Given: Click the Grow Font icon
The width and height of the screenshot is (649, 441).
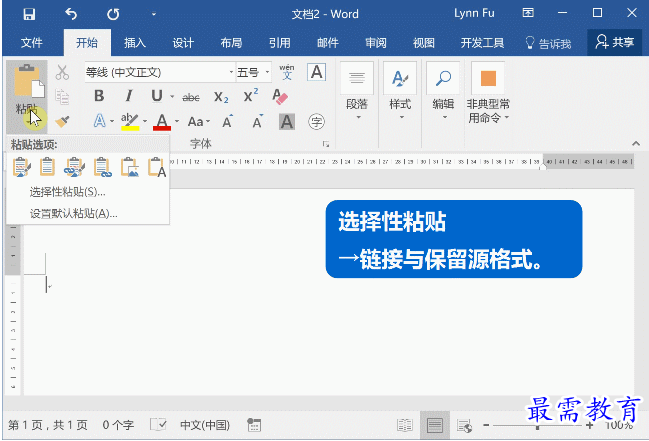Looking at the screenshot, I should click(228, 121).
